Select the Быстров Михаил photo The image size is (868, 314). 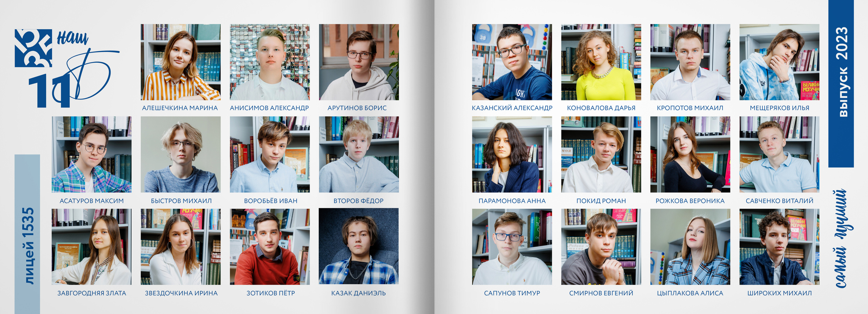pyautogui.click(x=181, y=154)
